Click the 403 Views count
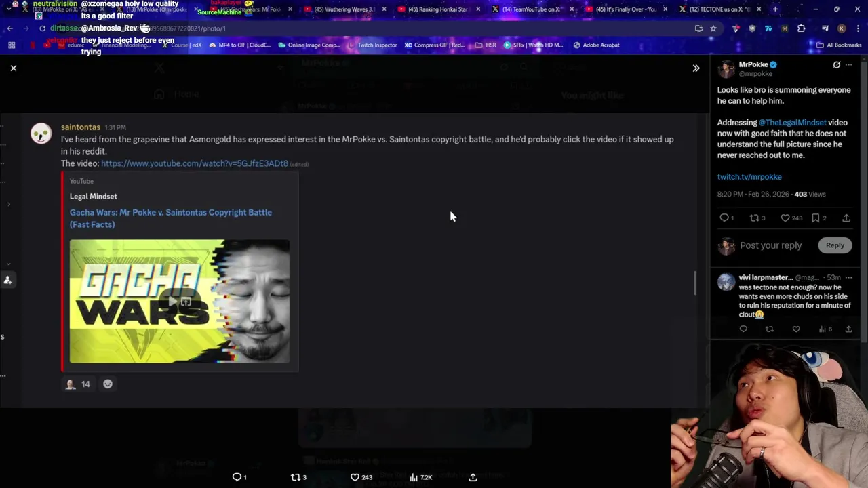Screen dimensions: 868x488 click(810, 195)
